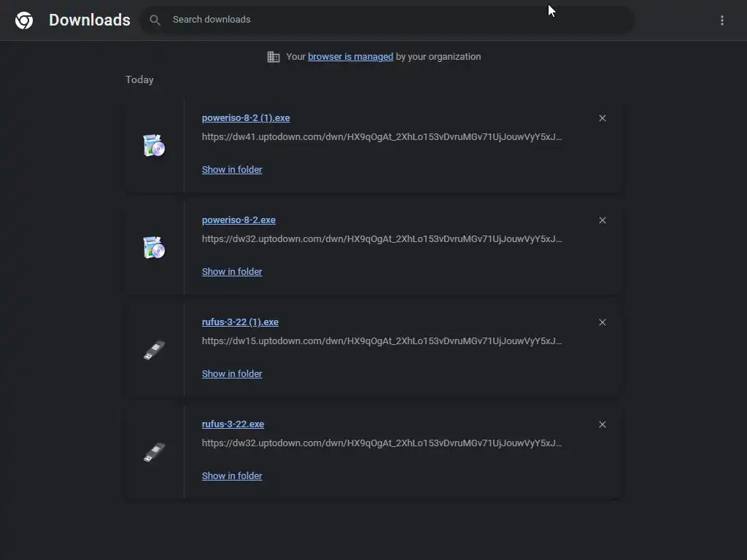747x560 pixels.
Task: Remove poweriso-8-2.exe from the list
Action: (603, 220)
